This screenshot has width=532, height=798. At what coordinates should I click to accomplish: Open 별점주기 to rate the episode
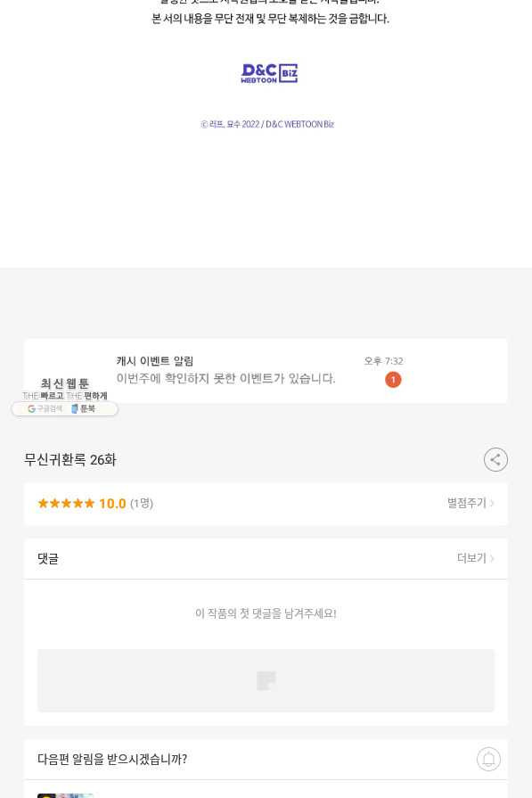[471, 503]
